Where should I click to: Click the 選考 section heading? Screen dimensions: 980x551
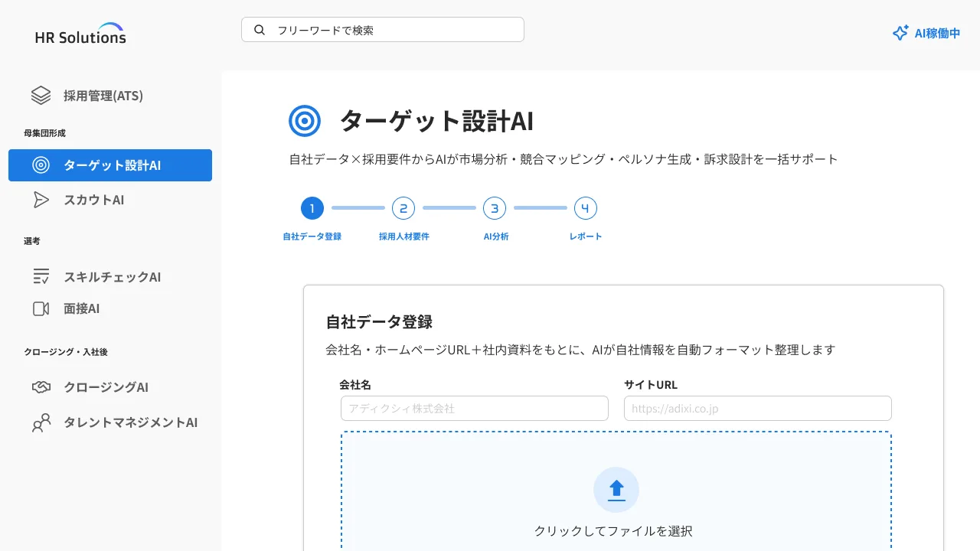click(x=32, y=241)
